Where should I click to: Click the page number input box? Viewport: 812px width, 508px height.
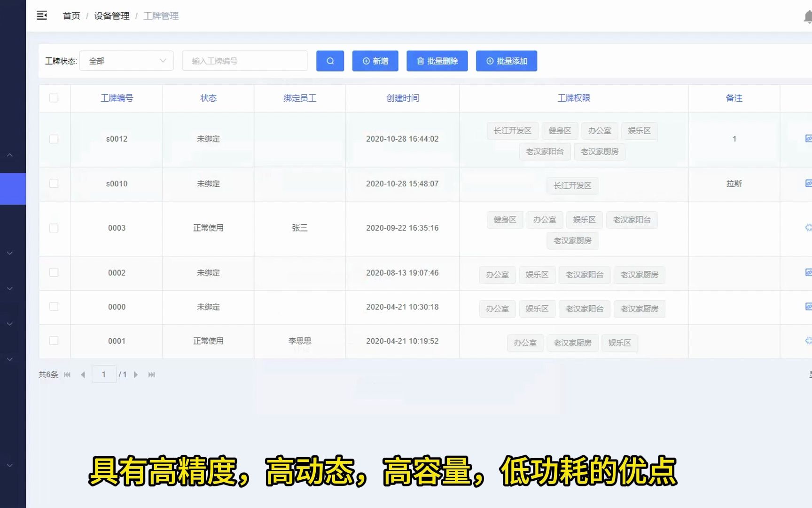pos(104,374)
